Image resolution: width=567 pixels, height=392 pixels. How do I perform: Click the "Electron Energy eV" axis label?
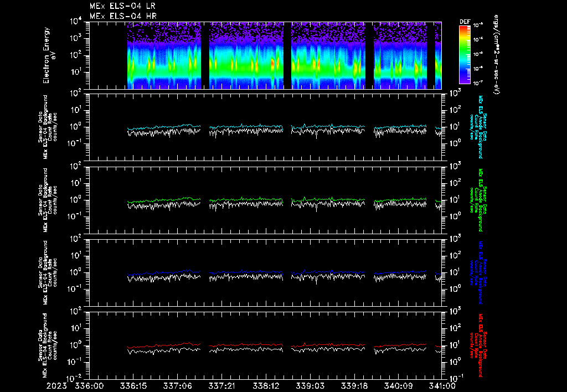[x=49, y=55]
